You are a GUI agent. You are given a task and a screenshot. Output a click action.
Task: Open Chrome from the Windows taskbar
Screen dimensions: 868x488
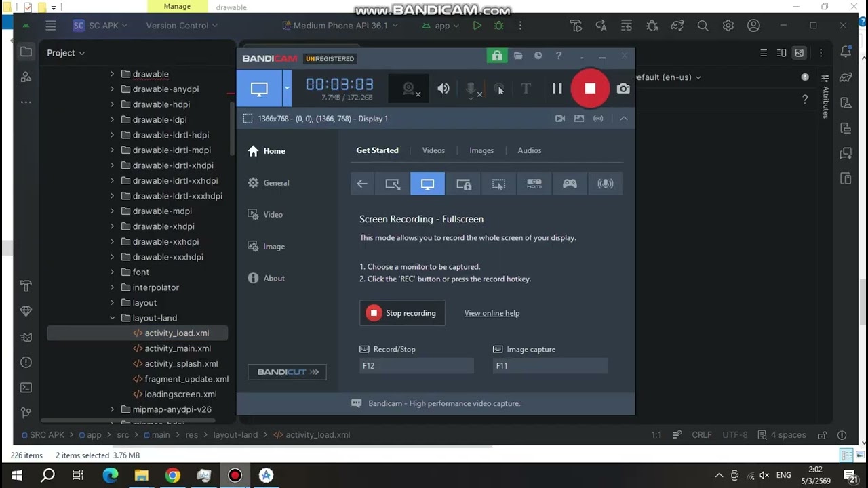pos(172,475)
